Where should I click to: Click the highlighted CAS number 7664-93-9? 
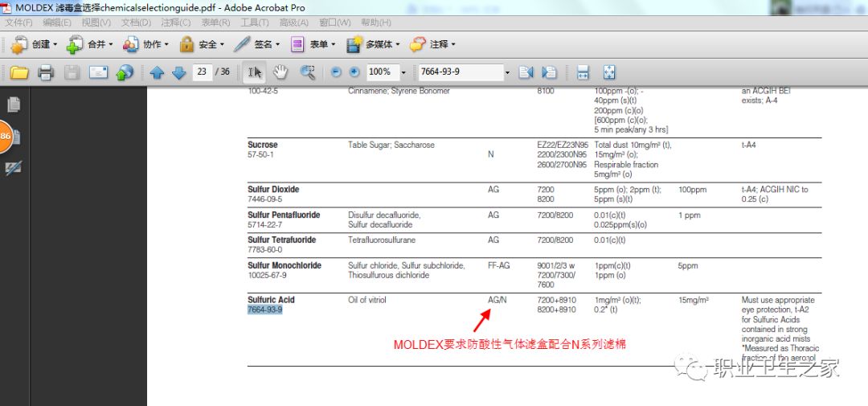tap(264, 310)
